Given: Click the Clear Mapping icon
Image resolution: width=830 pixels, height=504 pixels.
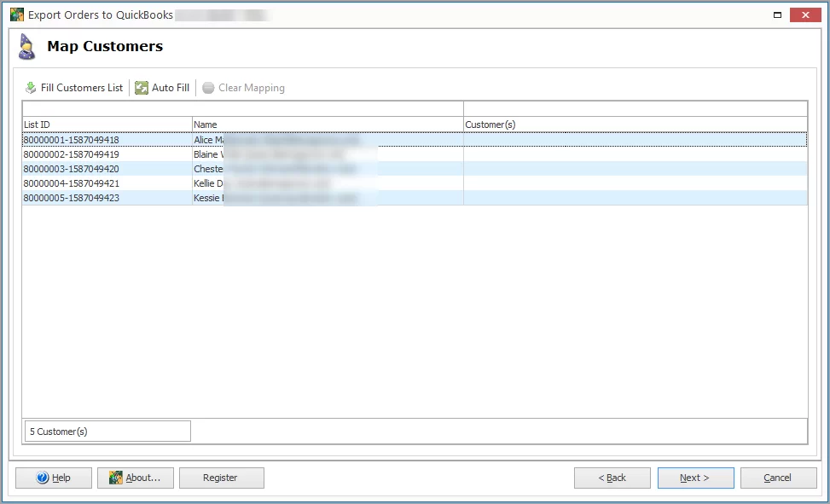Looking at the screenshot, I should coord(208,88).
